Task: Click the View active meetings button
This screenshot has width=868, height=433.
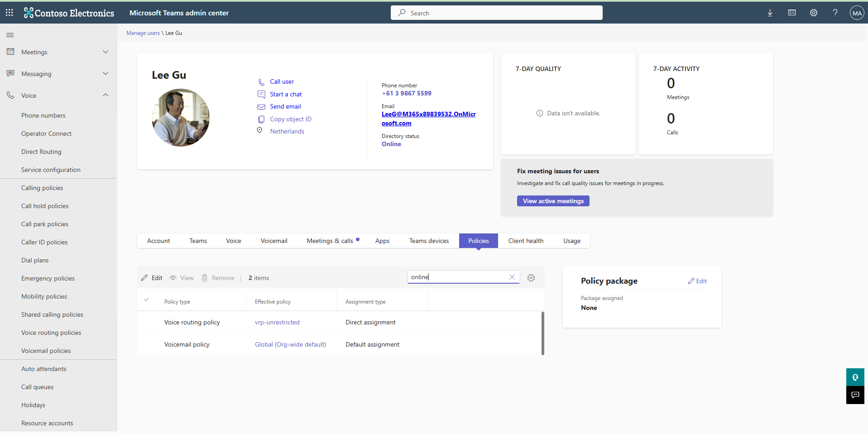Action: point(553,201)
